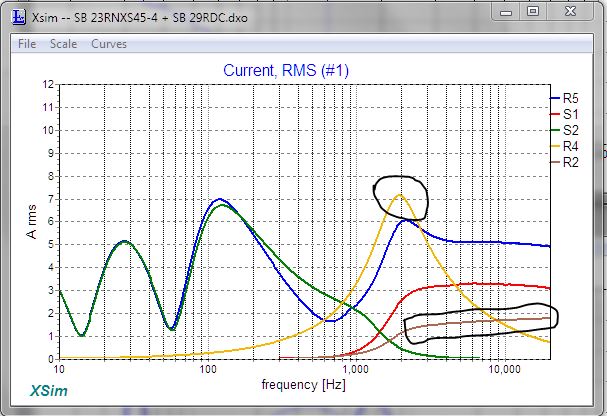The image size is (607, 416).
Task: Click the 'Current, RMS (#1)' graph title
Action: [286, 70]
